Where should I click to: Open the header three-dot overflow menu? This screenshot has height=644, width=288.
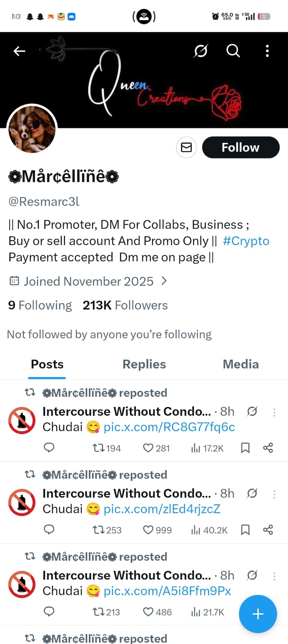[267, 51]
